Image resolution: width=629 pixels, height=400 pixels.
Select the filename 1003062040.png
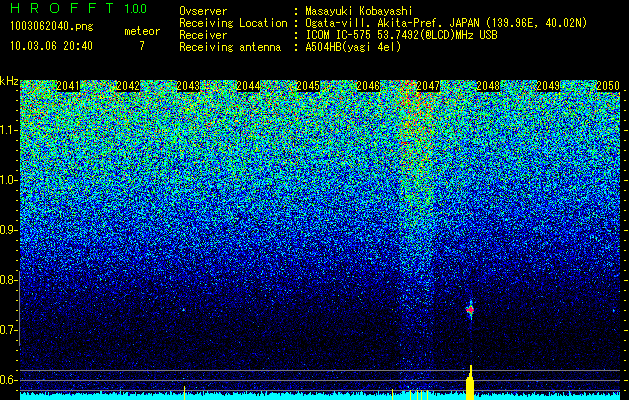[x=52, y=26]
